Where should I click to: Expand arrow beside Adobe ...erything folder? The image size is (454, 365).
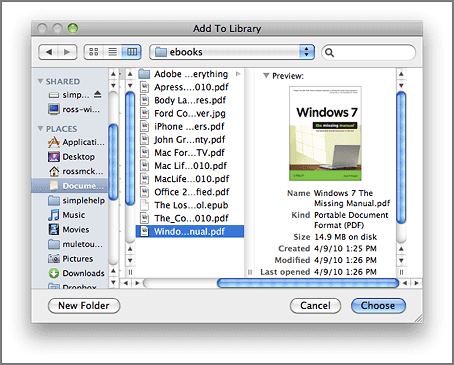[238, 74]
